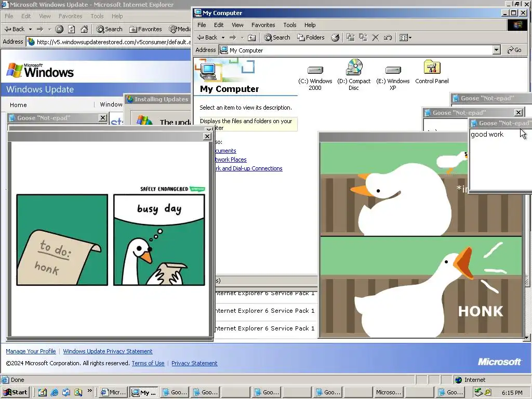This screenshot has width=532, height=399.
Task: Click Back in the My Computer toolbar
Action: pyautogui.click(x=207, y=37)
